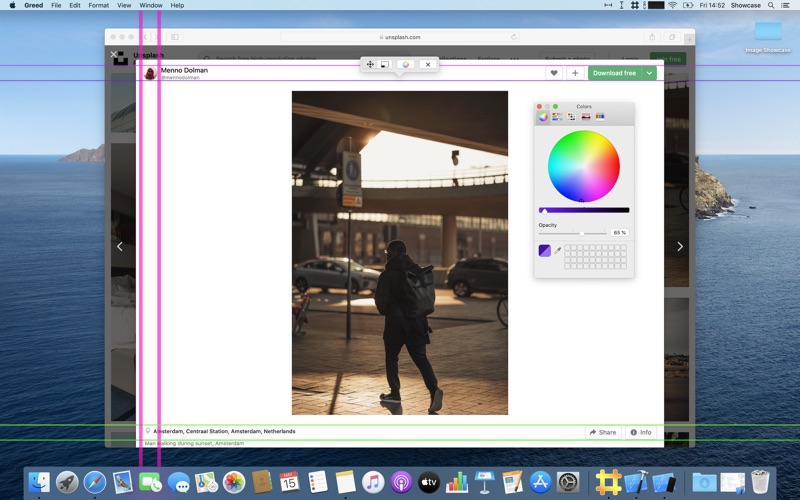Add photo to collection with plus button
The image size is (800, 500).
tap(575, 73)
